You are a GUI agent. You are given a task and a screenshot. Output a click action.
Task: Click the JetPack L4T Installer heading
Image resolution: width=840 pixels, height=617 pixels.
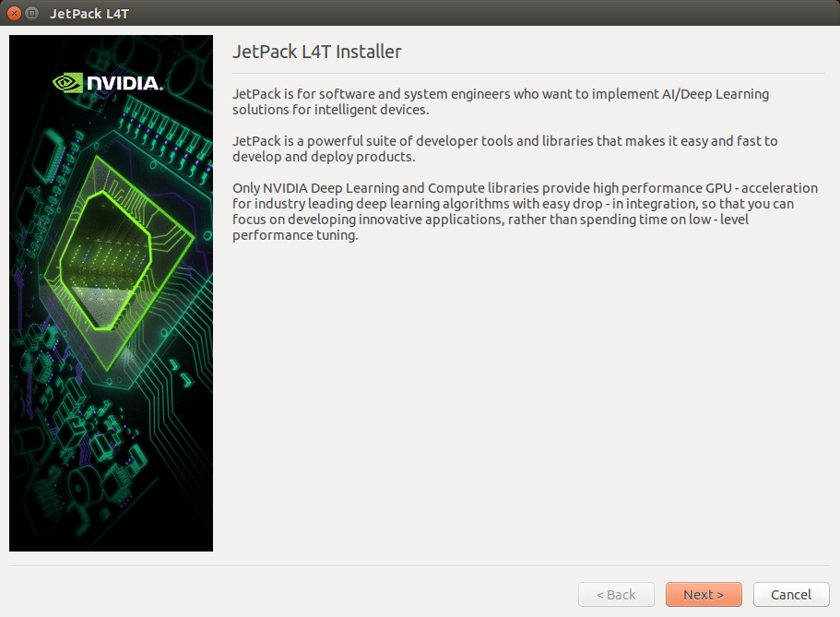316,52
